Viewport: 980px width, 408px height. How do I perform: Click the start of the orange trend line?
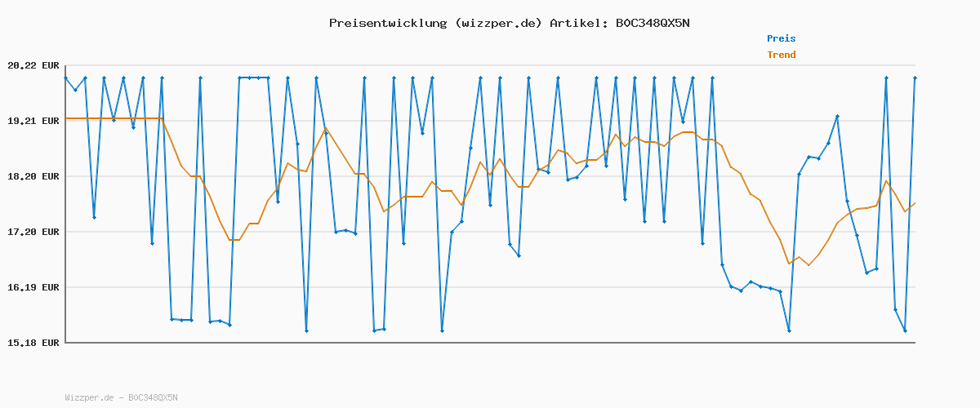point(66,118)
